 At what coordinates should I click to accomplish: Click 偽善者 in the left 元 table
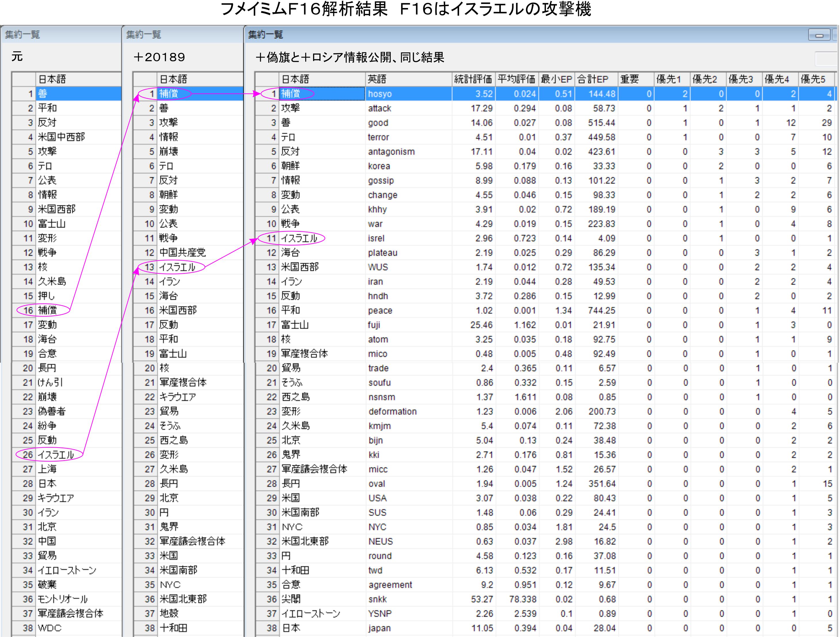pyautogui.click(x=52, y=411)
